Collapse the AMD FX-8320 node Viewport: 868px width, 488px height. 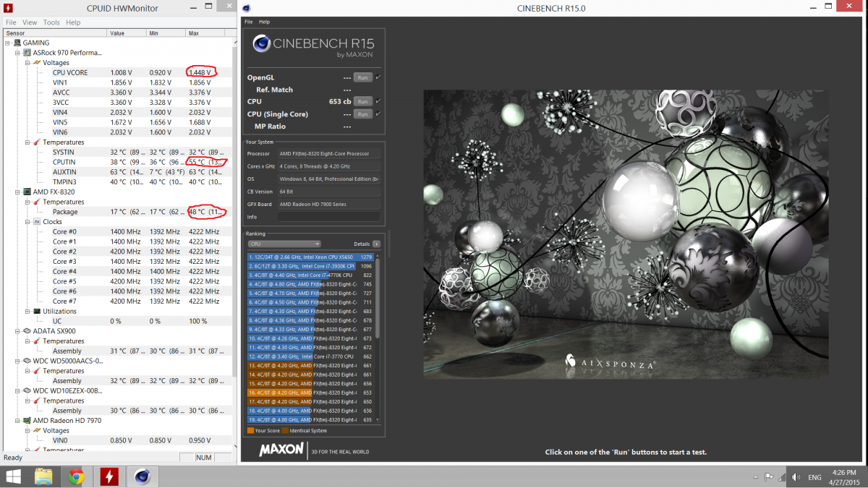coord(17,192)
